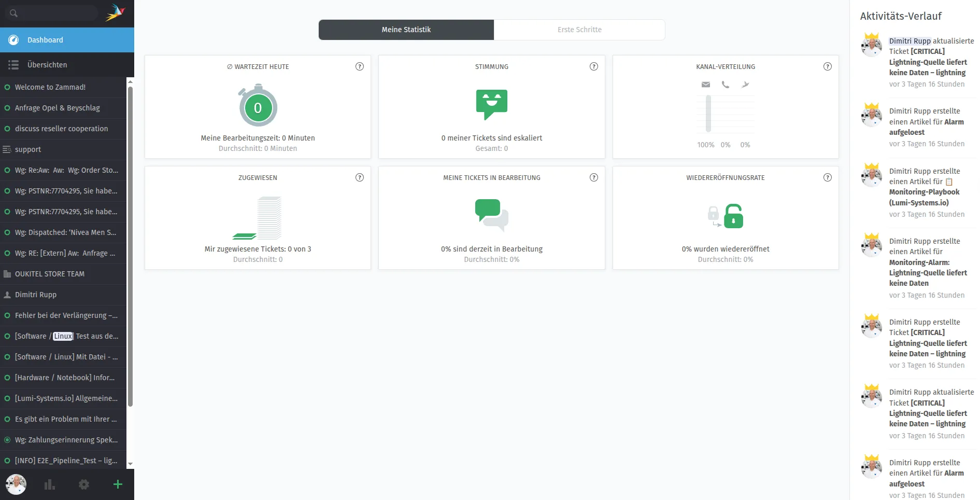The width and height of the screenshot is (980, 500).
Task: Click the smiley mood speech-bubble icon
Action: [x=492, y=104]
